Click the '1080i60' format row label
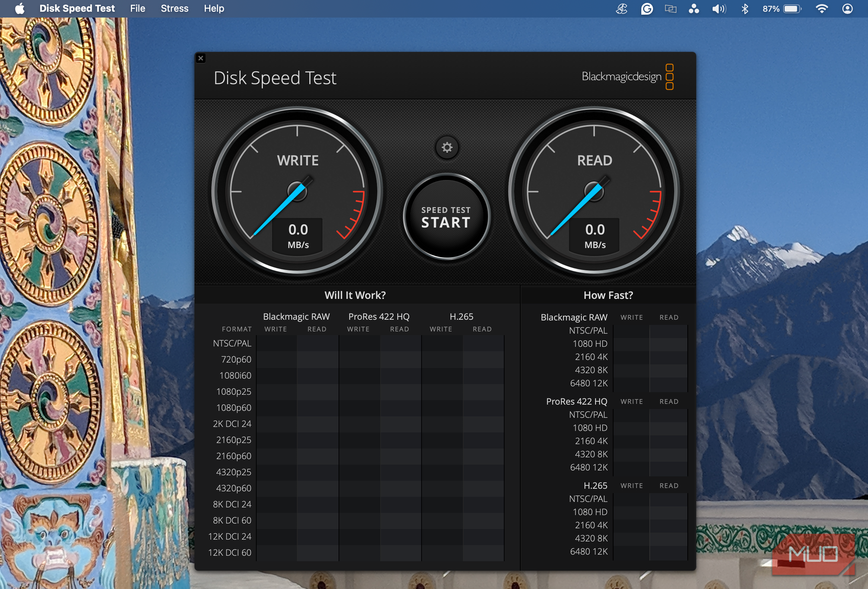868x589 pixels. click(235, 376)
